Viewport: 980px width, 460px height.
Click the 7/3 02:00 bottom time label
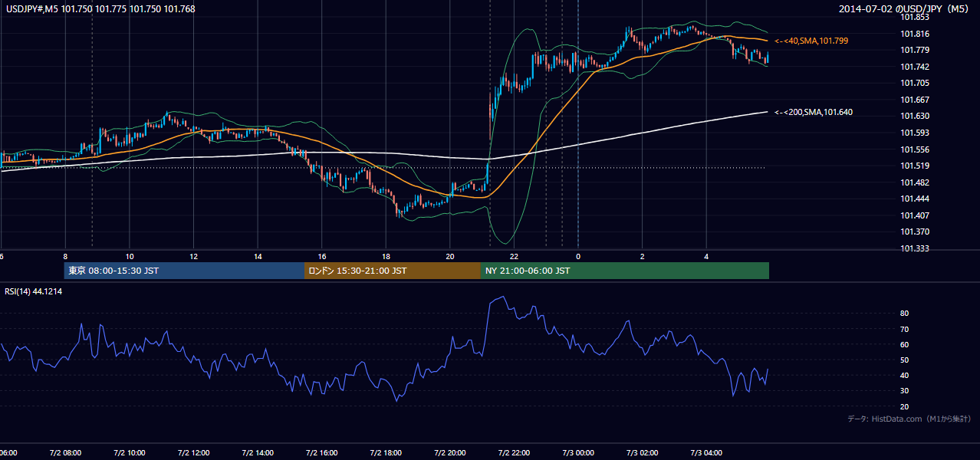641,452
